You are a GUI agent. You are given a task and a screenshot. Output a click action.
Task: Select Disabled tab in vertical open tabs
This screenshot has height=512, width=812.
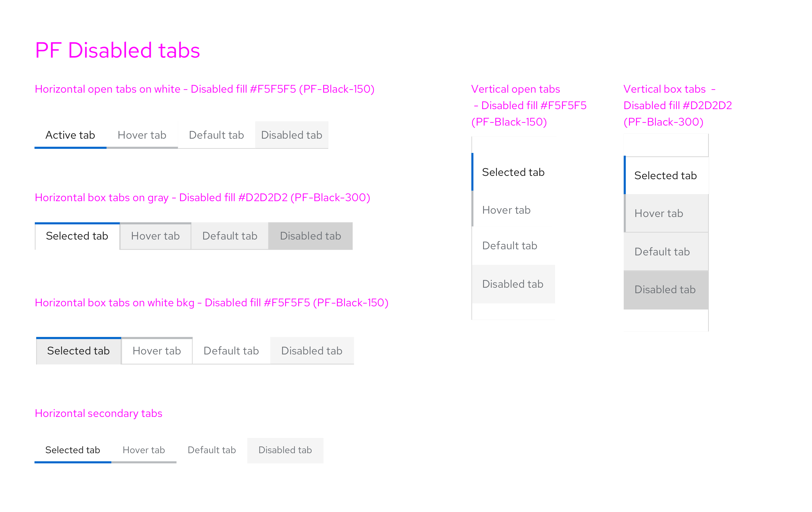pyautogui.click(x=513, y=284)
